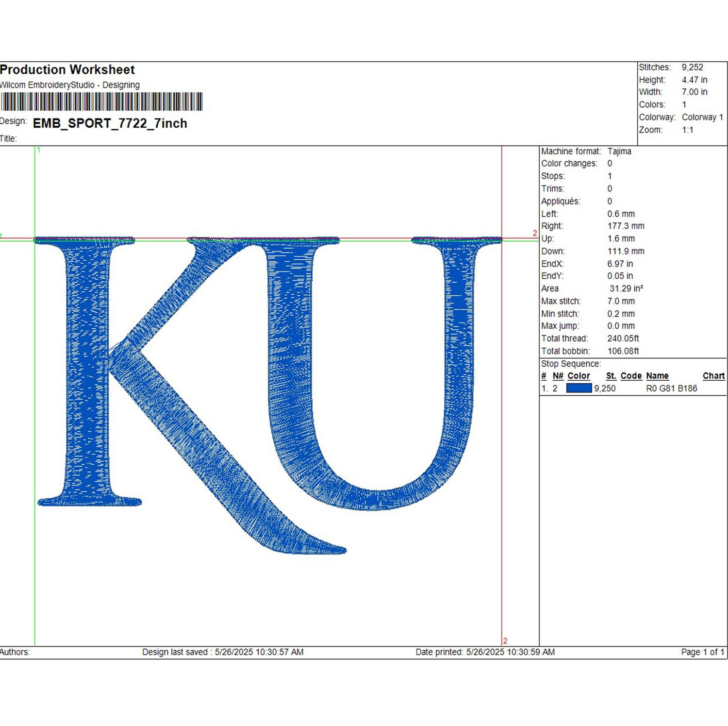Select the EndX value "6.97 in"
Screen dimensions: 728x726
620,264
